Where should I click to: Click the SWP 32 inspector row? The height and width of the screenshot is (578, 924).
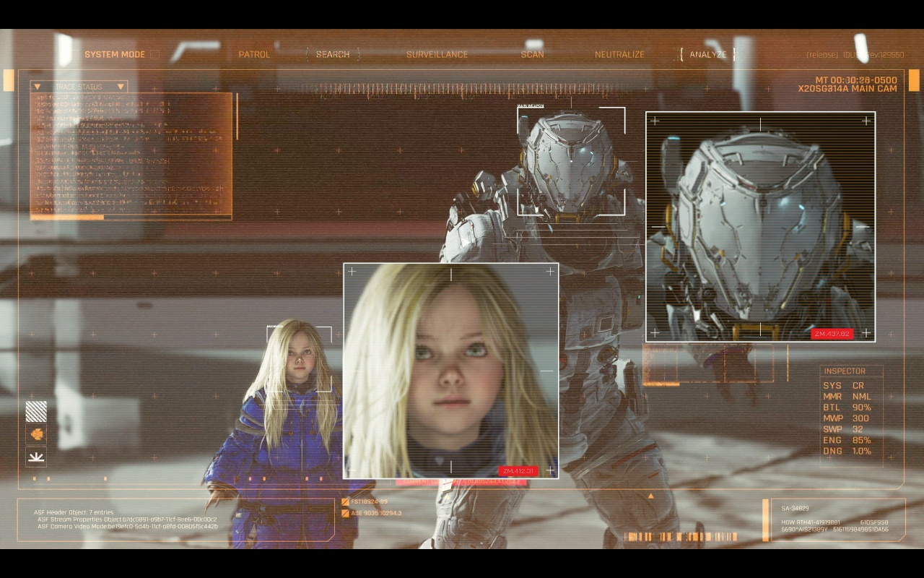tap(843, 429)
